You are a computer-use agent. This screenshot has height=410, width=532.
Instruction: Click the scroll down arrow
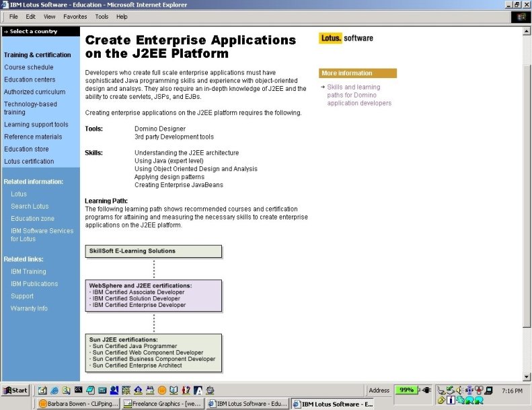click(x=527, y=376)
